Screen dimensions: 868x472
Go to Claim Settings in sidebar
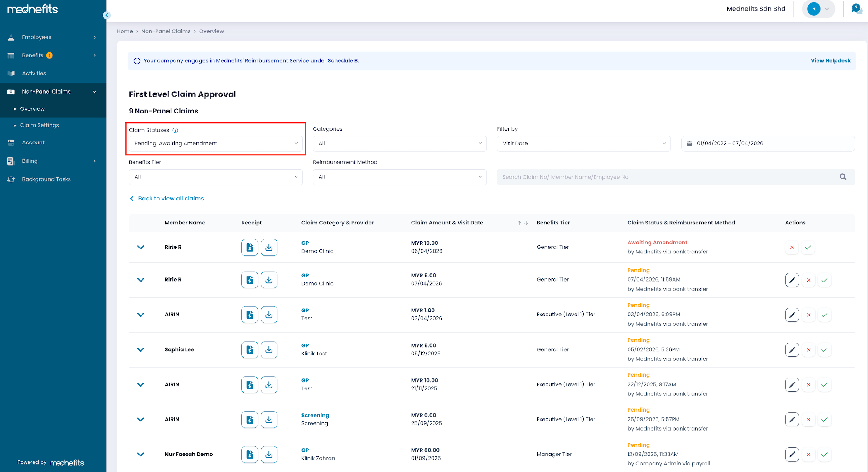tap(39, 125)
